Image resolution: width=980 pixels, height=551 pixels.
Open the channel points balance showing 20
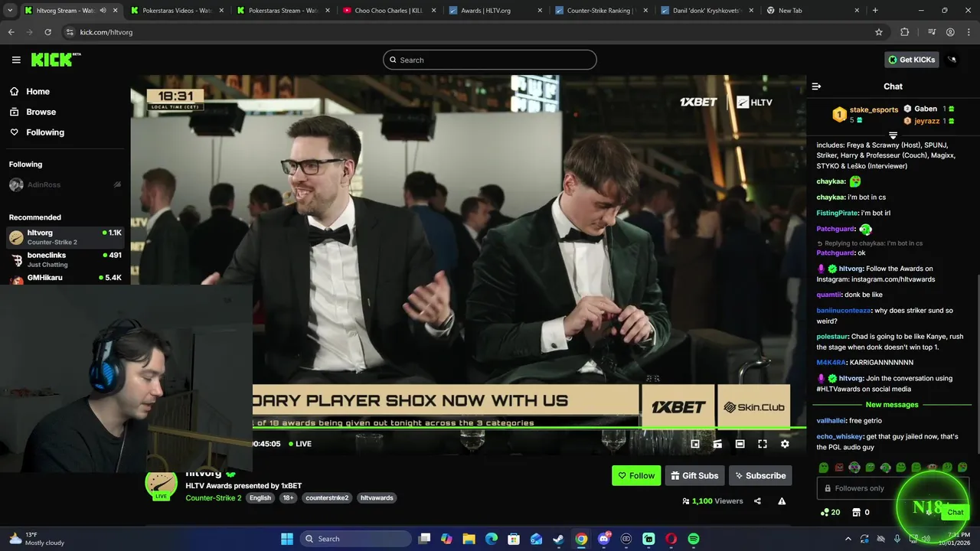point(830,512)
